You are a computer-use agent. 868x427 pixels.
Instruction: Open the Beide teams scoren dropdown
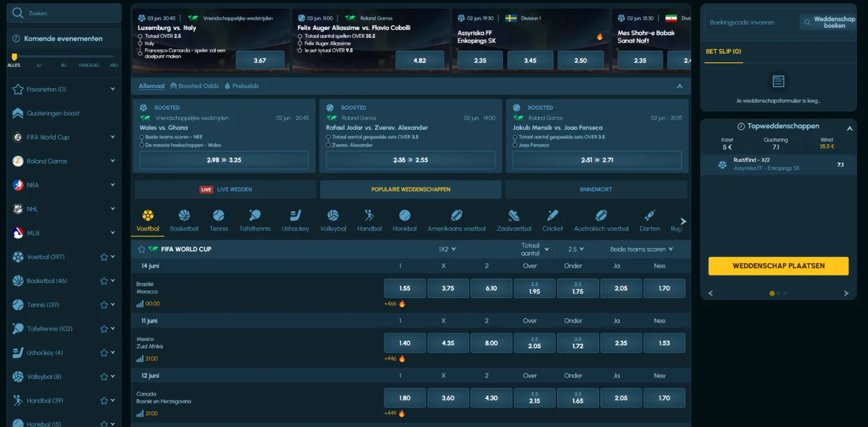click(x=642, y=249)
